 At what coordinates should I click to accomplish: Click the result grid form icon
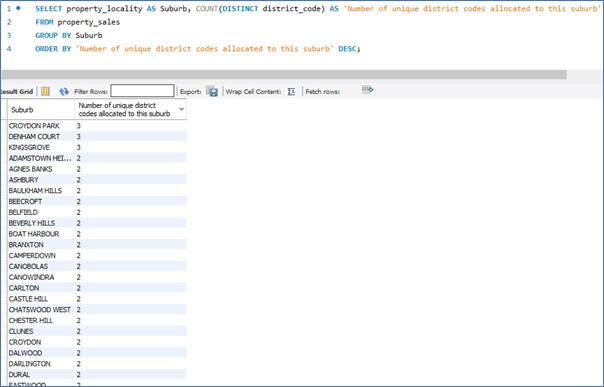coord(45,91)
